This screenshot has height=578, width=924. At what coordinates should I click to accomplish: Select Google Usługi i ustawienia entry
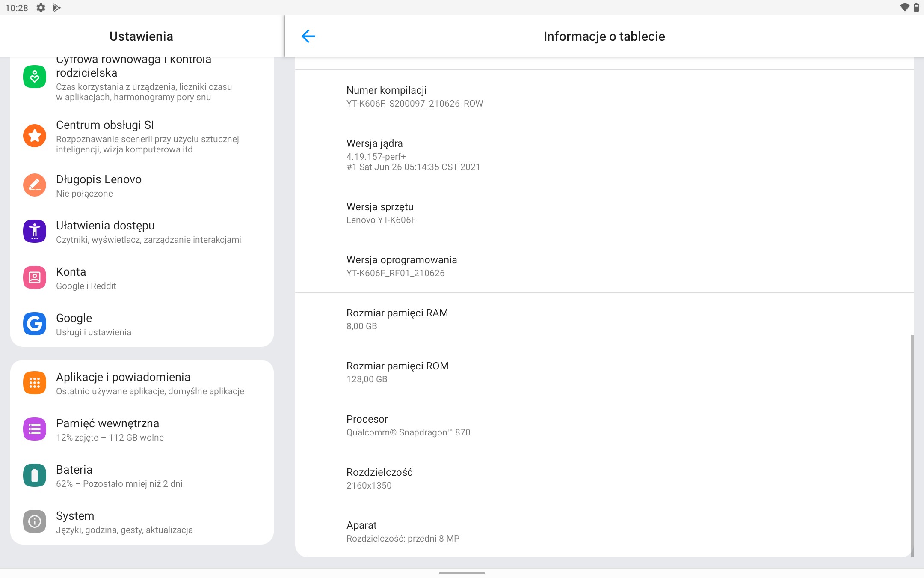(142, 324)
